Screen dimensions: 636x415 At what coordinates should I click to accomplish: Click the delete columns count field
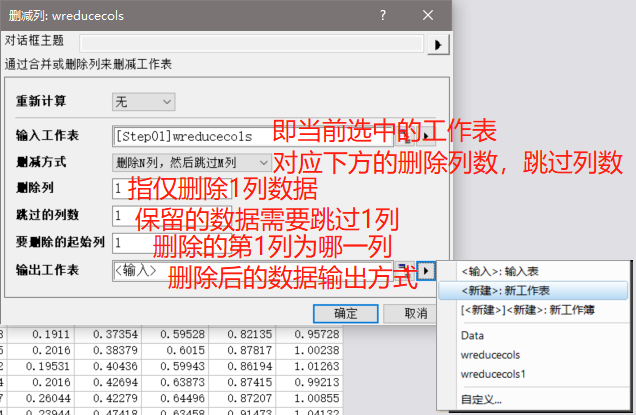pos(172,188)
